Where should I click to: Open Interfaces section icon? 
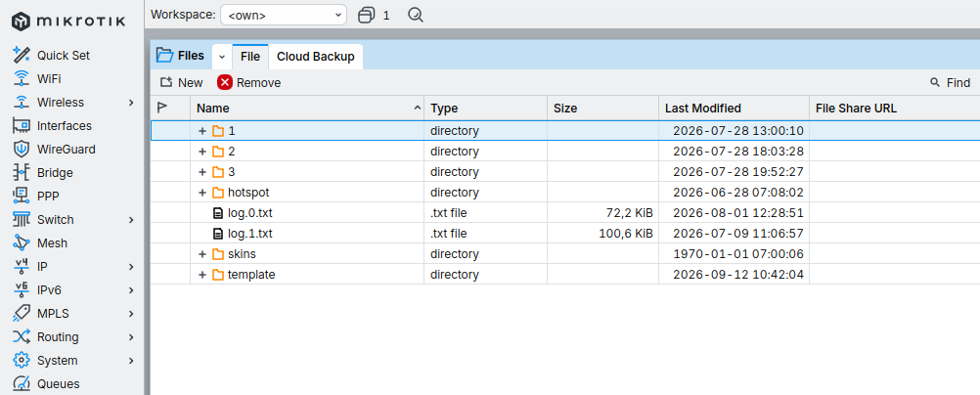point(22,125)
